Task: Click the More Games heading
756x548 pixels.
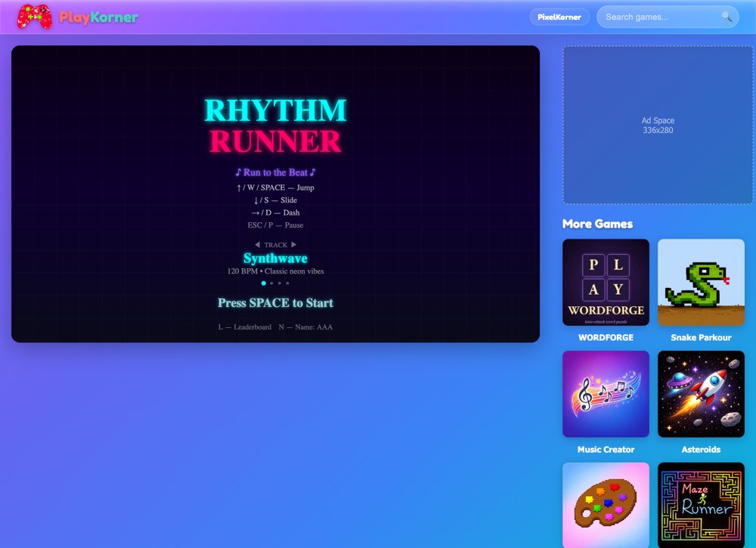Action: click(597, 224)
